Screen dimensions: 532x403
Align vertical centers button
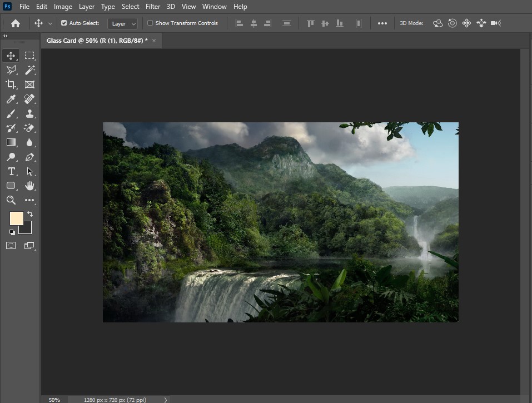click(325, 23)
